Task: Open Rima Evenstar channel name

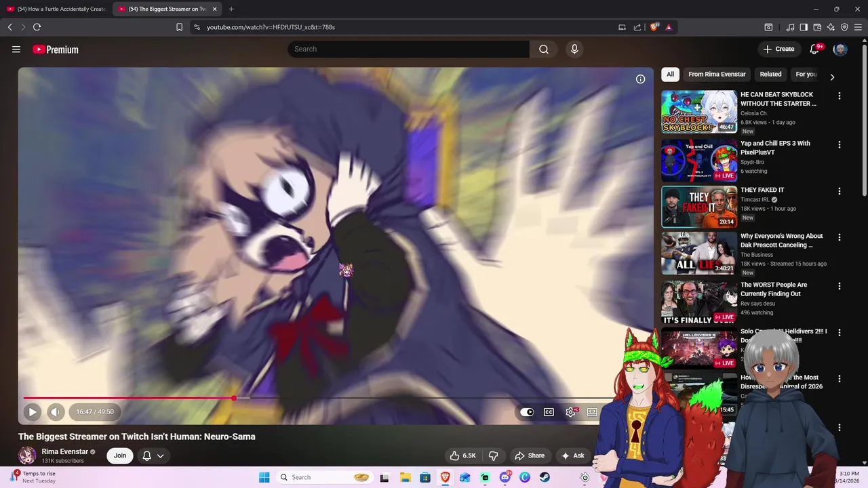Action: click(x=64, y=451)
